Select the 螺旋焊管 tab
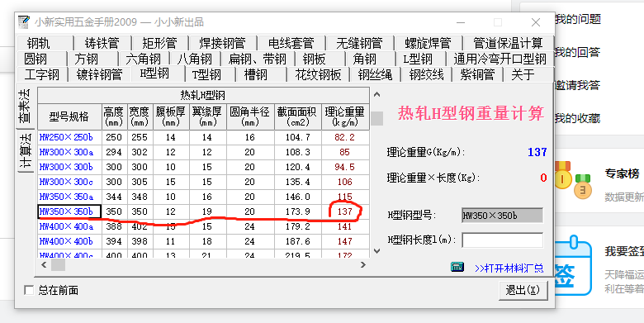 pos(428,43)
